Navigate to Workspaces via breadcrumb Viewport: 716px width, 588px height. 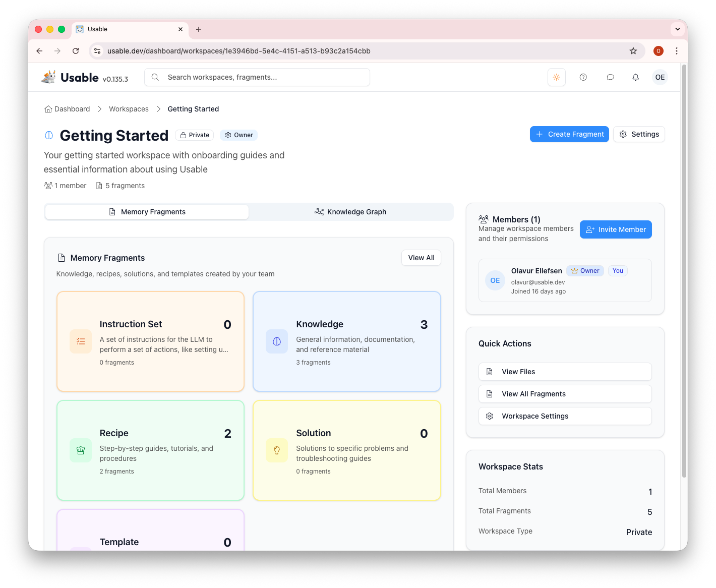tap(129, 109)
